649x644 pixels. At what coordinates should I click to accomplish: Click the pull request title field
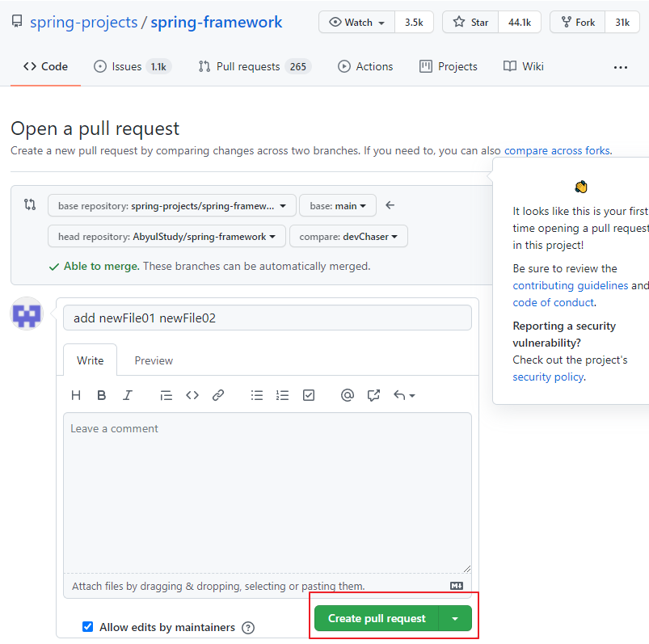point(268,318)
